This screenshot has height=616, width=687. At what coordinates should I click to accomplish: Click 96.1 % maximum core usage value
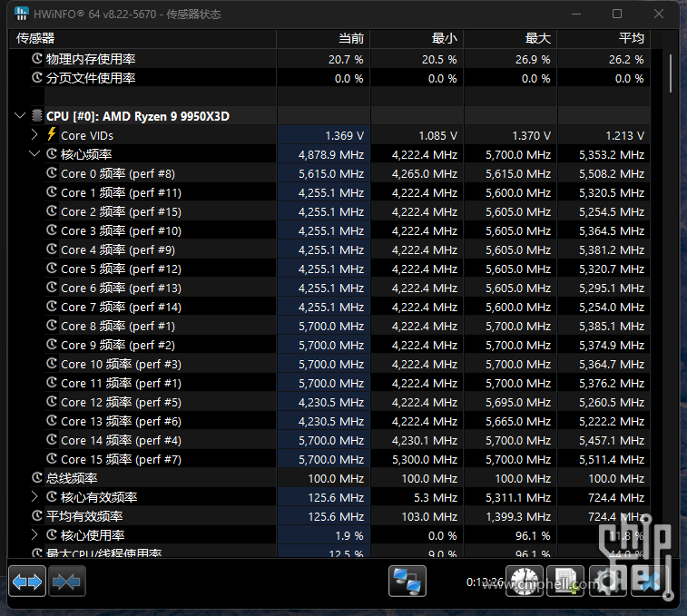coord(533,536)
